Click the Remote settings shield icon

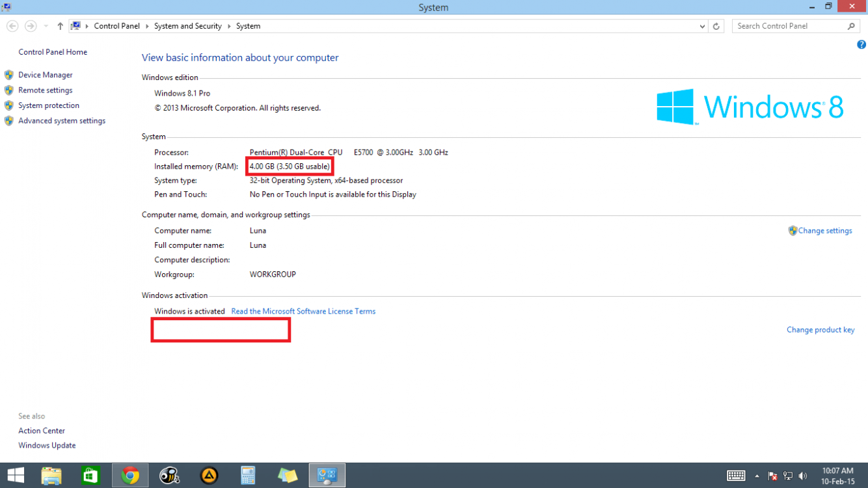click(x=9, y=90)
